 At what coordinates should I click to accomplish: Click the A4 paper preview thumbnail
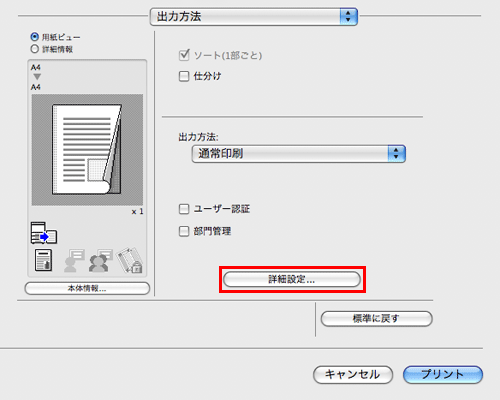tap(87, 150)
